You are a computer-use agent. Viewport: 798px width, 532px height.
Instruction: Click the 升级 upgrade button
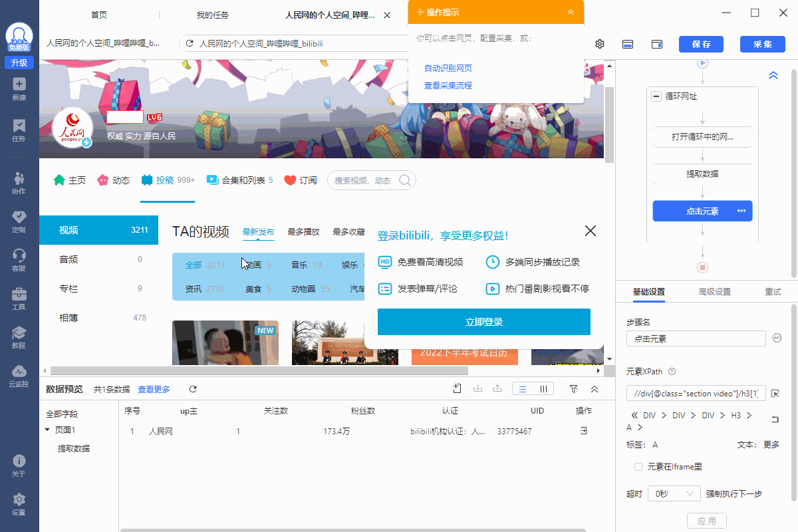[19, 63]
